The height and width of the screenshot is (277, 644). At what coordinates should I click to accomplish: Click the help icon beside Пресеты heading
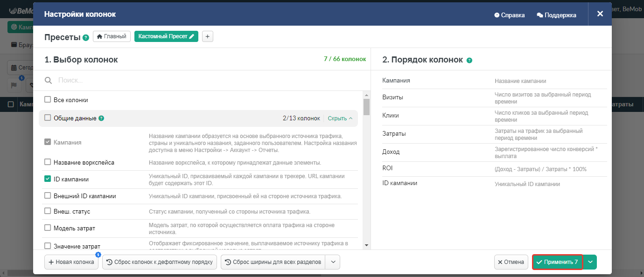[86, 38]
